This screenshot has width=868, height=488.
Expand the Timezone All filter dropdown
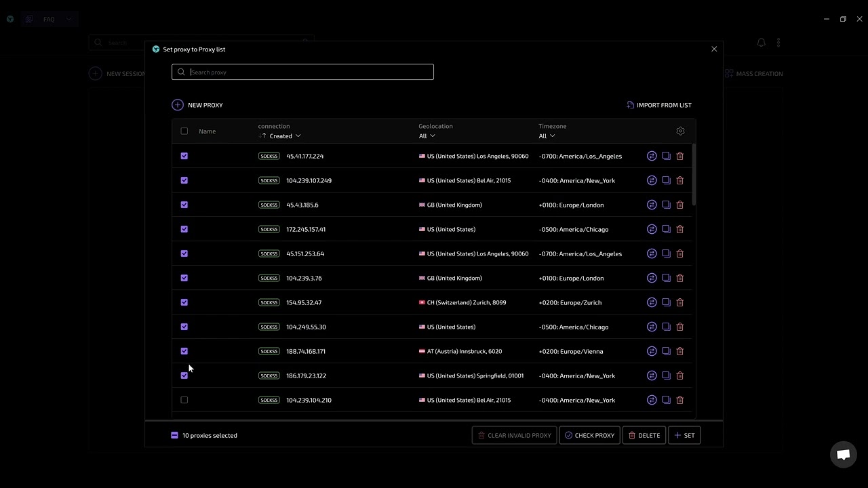[x=547, y=136]
